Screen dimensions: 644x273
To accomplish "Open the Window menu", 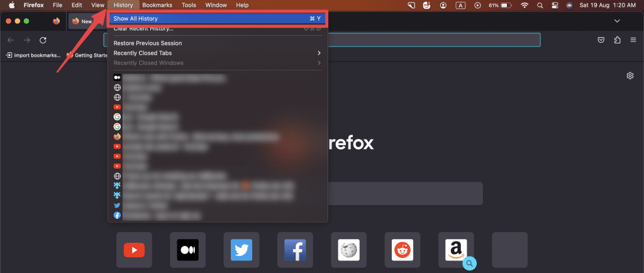I will 216,5.
